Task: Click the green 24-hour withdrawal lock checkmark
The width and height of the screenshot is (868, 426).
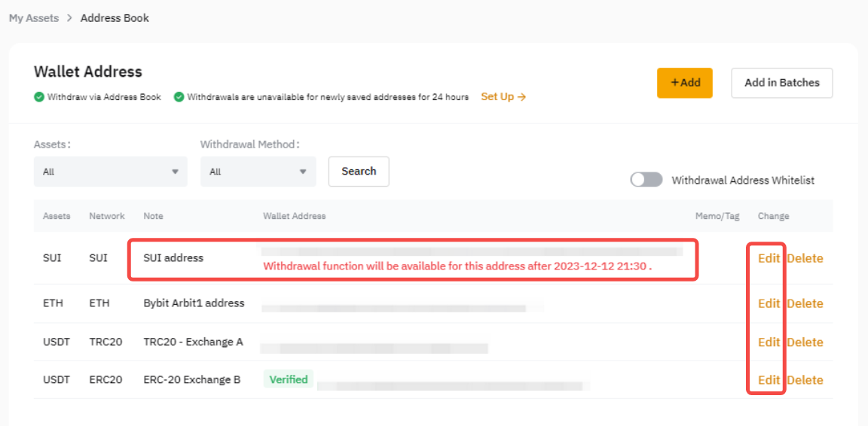Action: [x=179, y=97]
